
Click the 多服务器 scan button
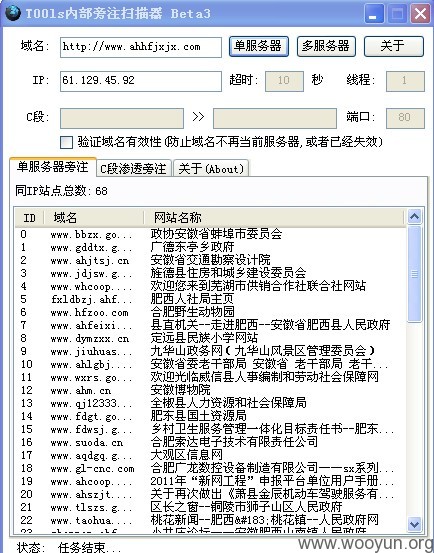coord(326,46)
